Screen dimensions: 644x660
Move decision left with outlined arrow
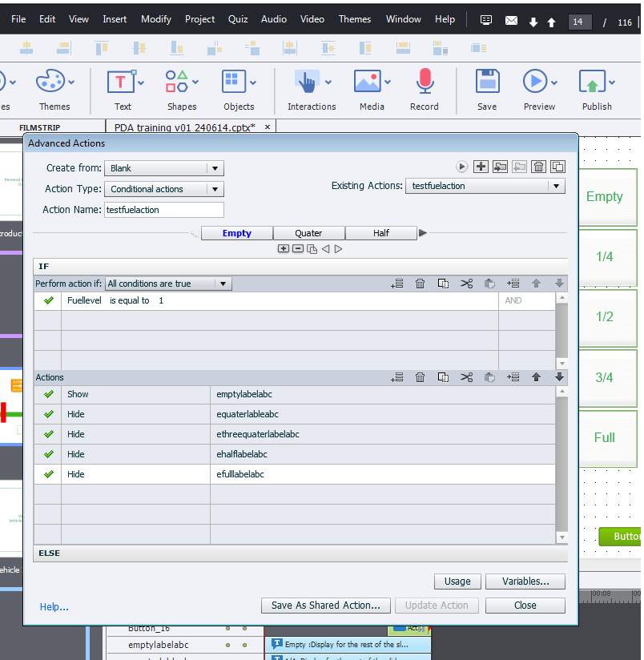point(325,249)
